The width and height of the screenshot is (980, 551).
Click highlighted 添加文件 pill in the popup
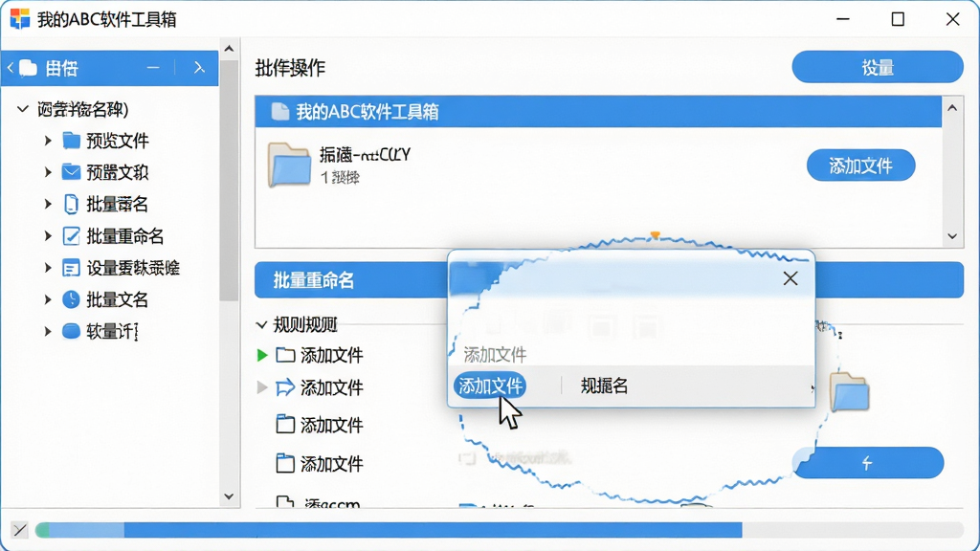(490, 386)
